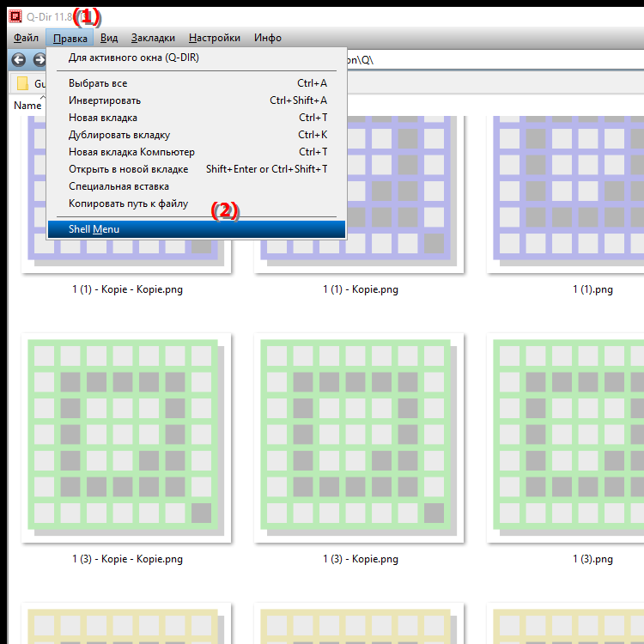Choose Открыть в новой вкладке entry
644x644 pixels.
pos(197,169)
